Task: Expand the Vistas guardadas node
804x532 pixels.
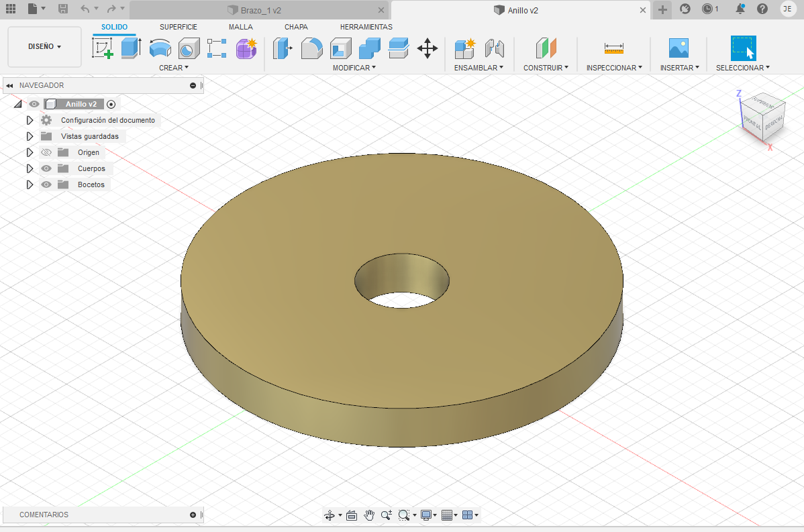Action: pyautogui.click(x=30, y=136)
